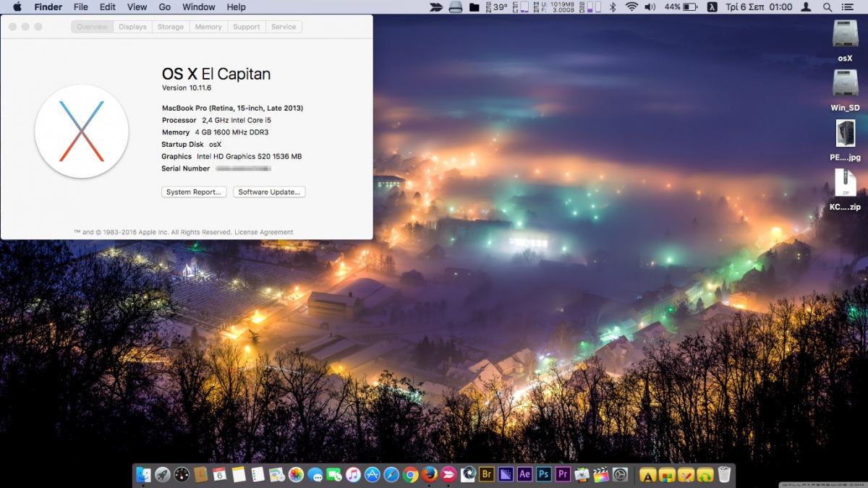Click the Bluetooth status icon
Image resolution: width=868 pixels, height=488 pixels.
(613, 7)
